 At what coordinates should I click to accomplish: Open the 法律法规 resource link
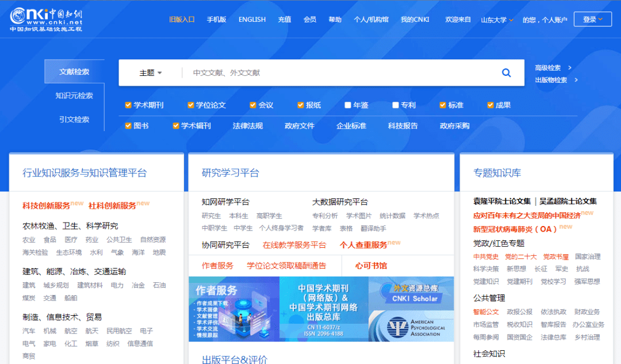247,126
